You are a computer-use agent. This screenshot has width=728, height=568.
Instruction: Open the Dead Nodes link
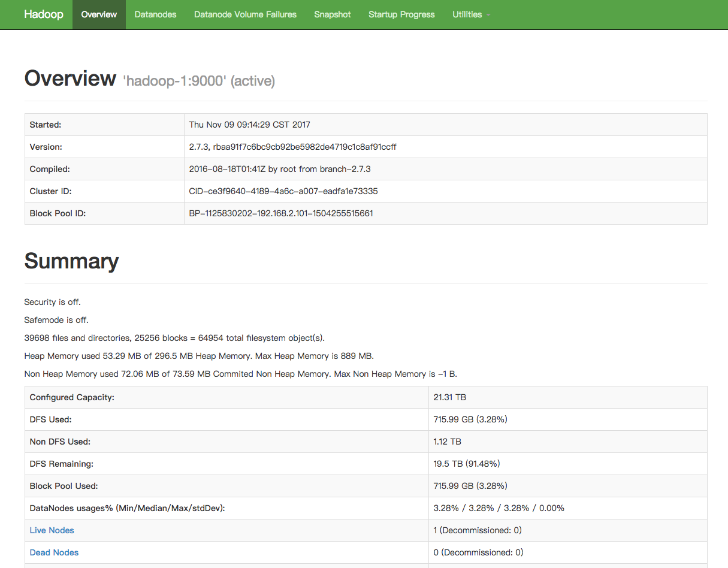(x=54, y=552)
